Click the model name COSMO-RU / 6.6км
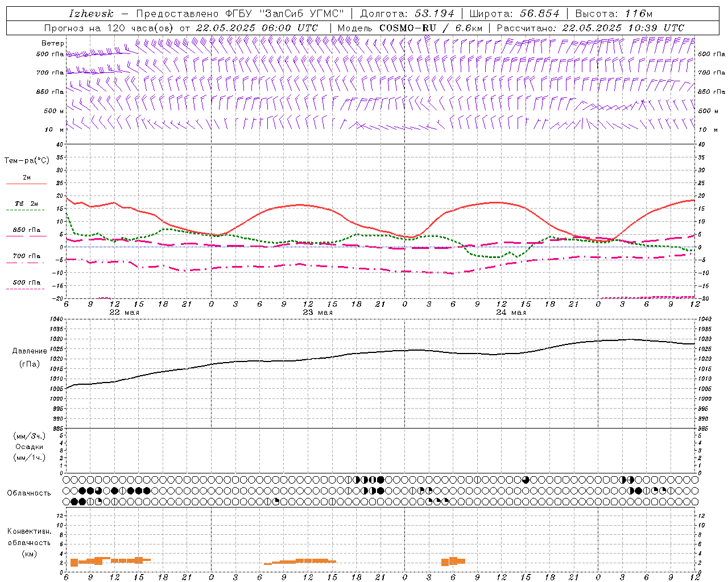The width and height of the screenshot is (728, 582). point(431,28)
